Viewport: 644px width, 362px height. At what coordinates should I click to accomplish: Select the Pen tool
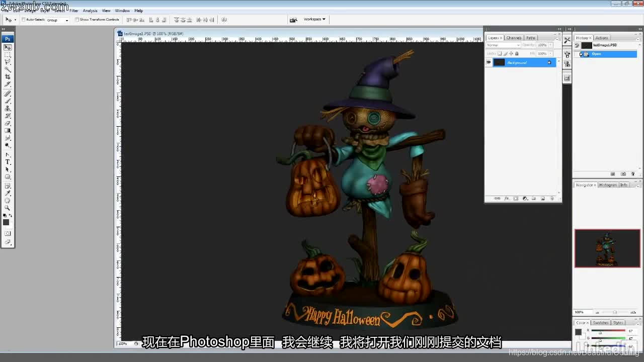(8, 155)
